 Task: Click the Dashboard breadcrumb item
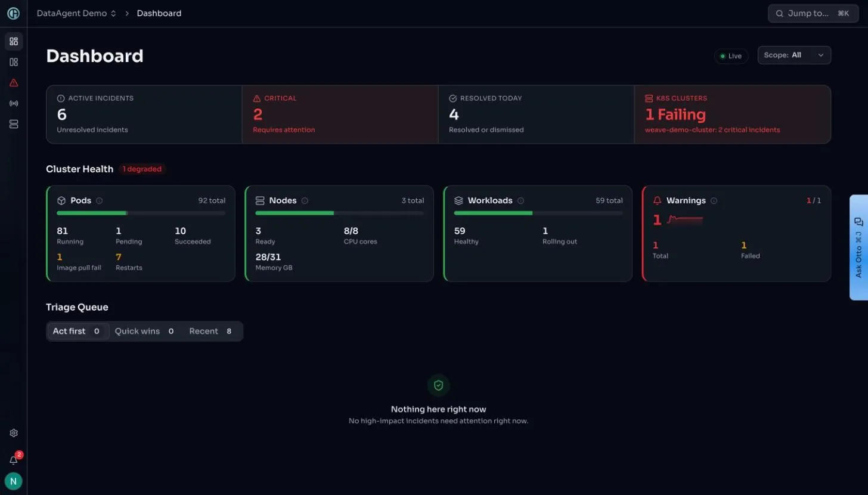click(159, 13)
